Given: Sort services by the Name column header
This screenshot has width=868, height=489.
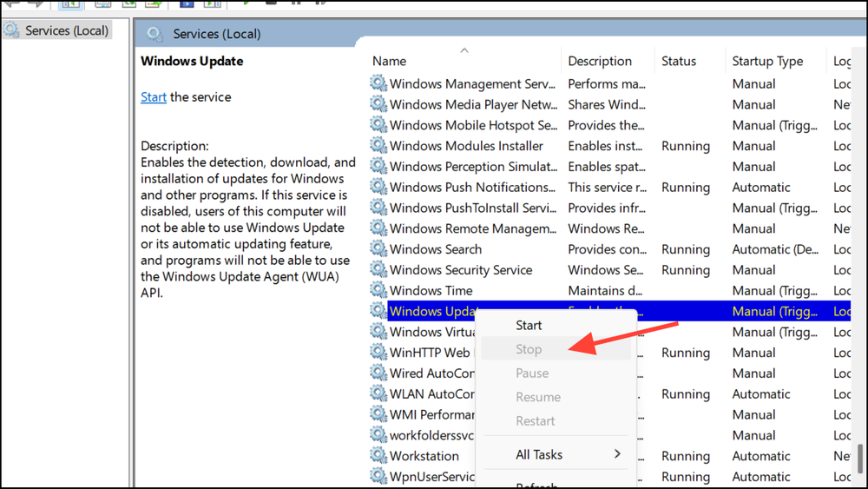Looking at the screenshot, I should [389, 61].
